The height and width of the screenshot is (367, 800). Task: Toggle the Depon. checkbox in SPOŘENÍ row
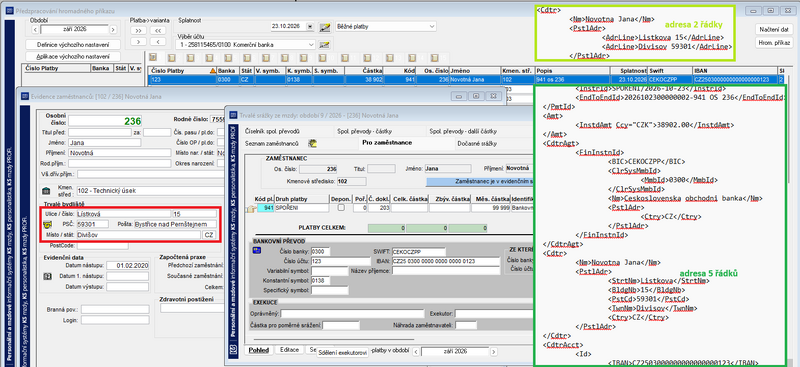point(341,208)
